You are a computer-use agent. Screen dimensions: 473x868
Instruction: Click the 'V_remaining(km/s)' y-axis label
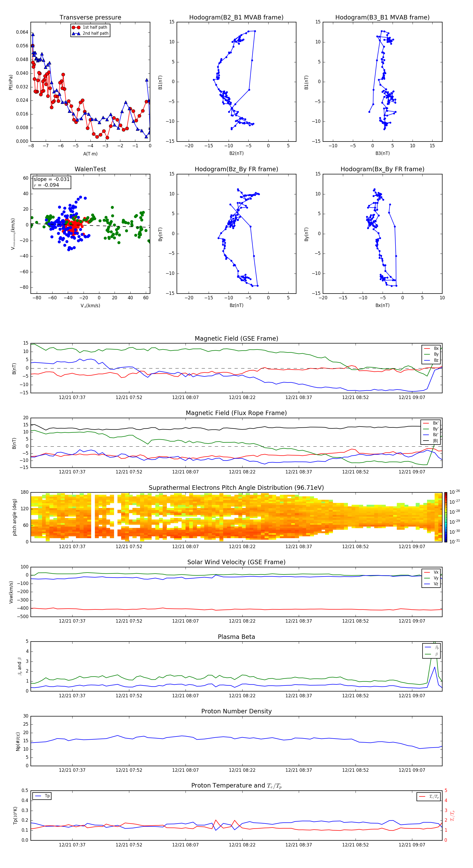click(x=13, y=234)
